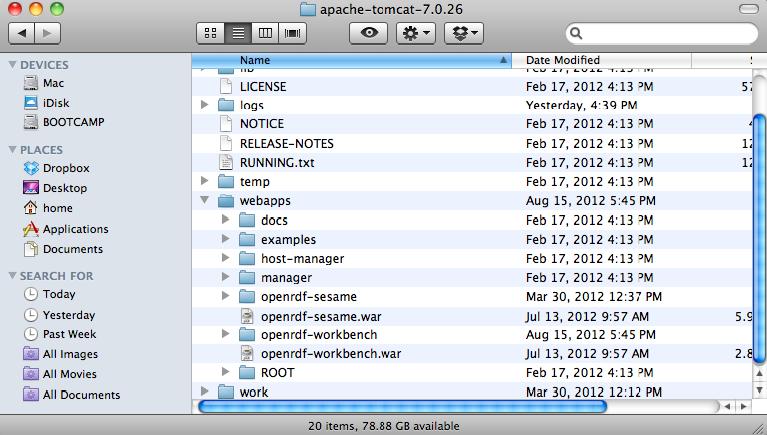Click the horizontal scrollbar thumb

[x=402, y=407]
